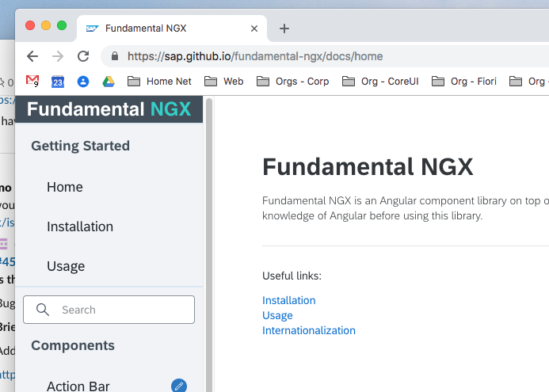Open the blue contacts bookmark icon
The height and width of the screenshot is (392, 549).
tap(83, 82)
